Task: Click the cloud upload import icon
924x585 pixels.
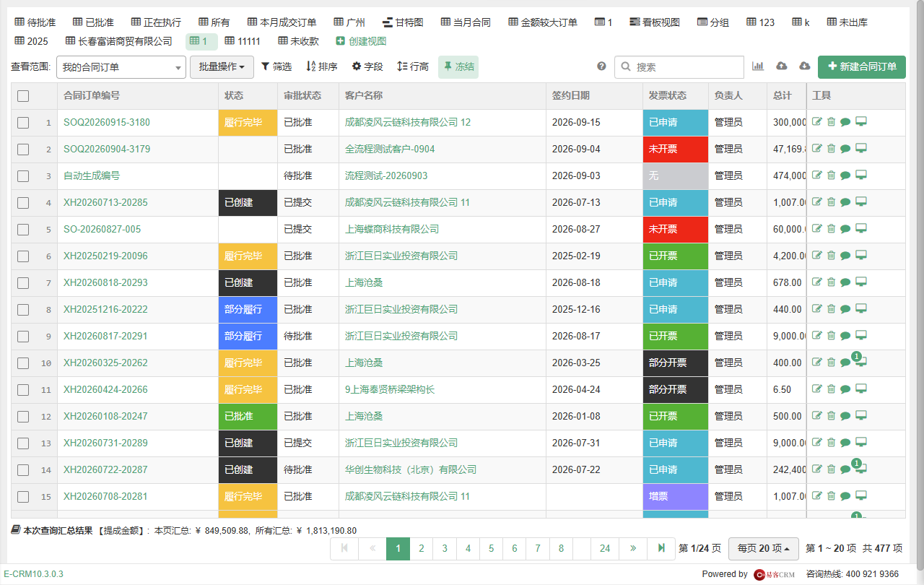Action: 782,66
